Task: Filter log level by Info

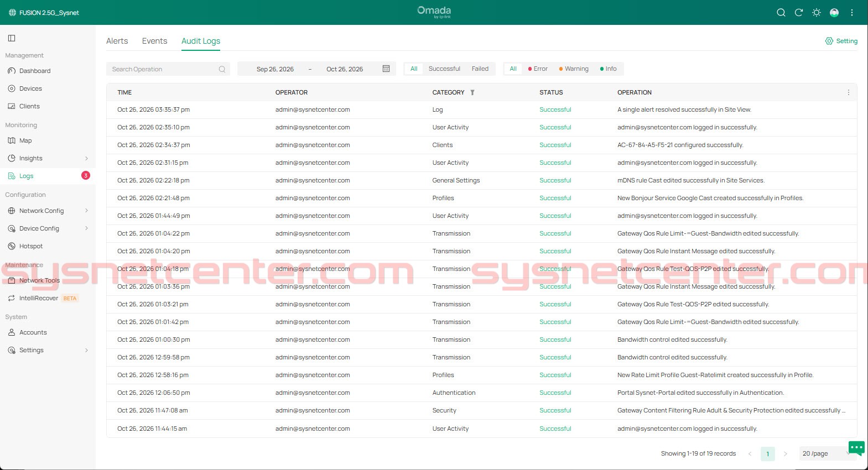Action: click(x=609, y=69)
